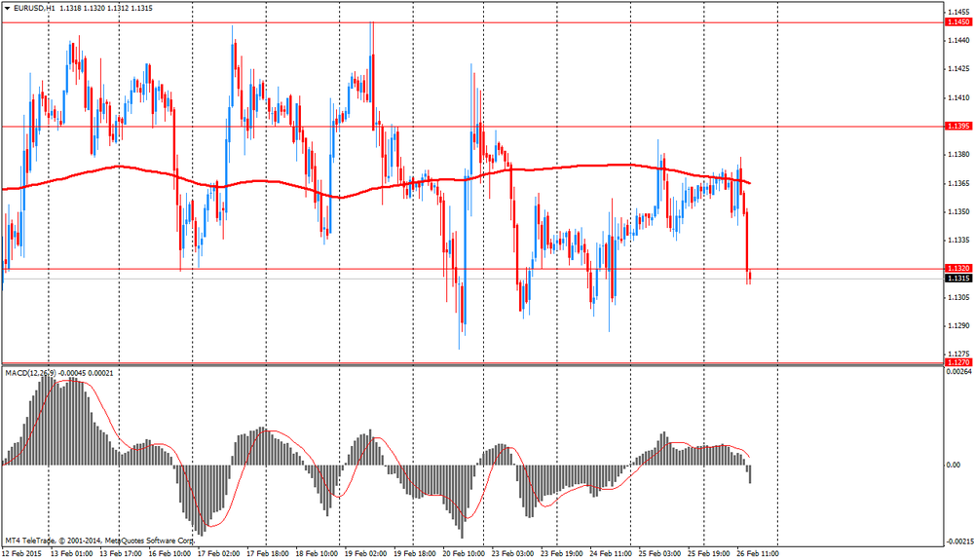Click the 1.1275 price axis label
Viewport: 974px width, 560px height.
click(x=958, y=354)
